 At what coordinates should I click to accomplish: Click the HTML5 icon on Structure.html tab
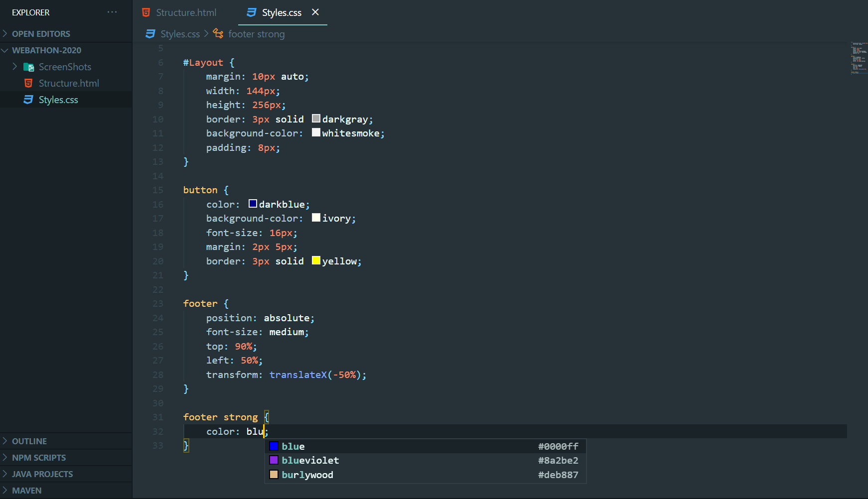(146, 12)
